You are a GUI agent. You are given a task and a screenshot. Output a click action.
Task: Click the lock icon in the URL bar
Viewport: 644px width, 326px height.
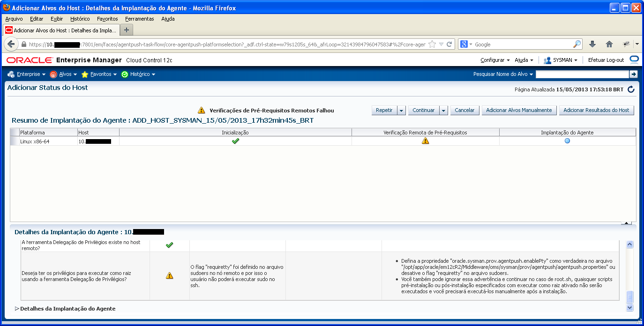coord(24,44)
